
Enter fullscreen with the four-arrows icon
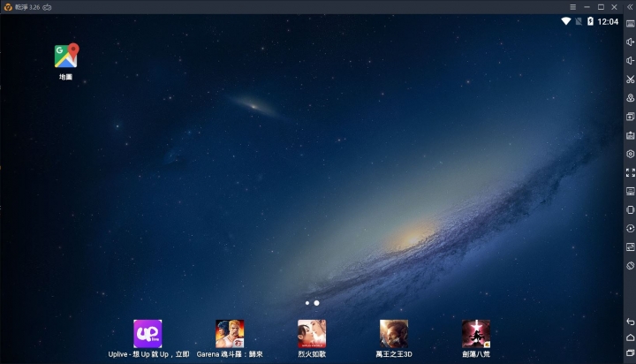tap(631, 172)
